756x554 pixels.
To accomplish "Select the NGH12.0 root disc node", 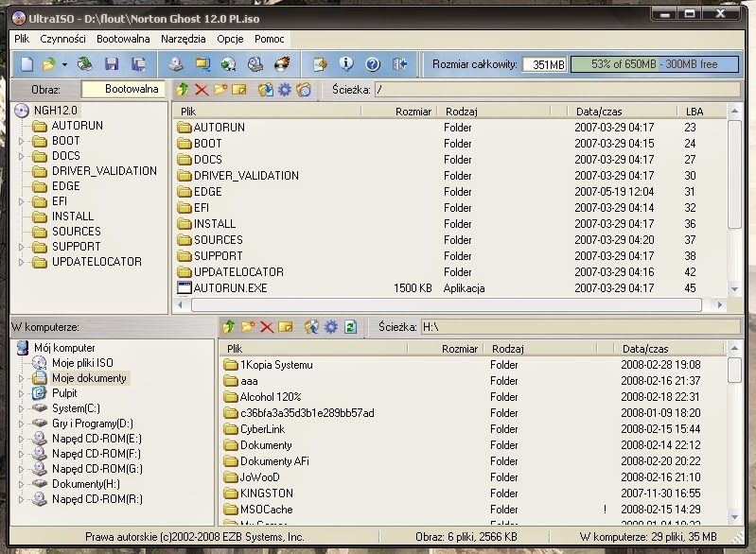I will [55, 111].
